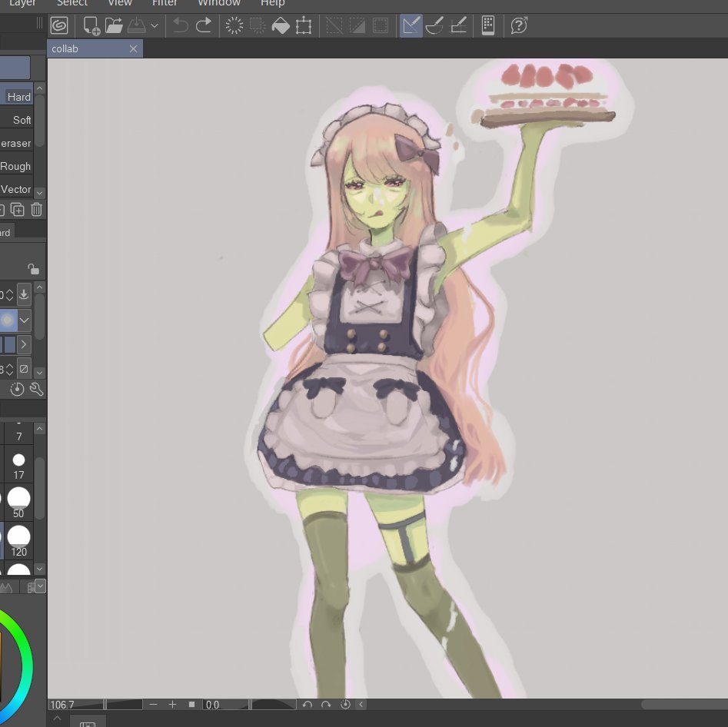This screenshot has width=728, height=727.
Task: Click the Fill bucket icon in toolbar
Action: point(281,25)
